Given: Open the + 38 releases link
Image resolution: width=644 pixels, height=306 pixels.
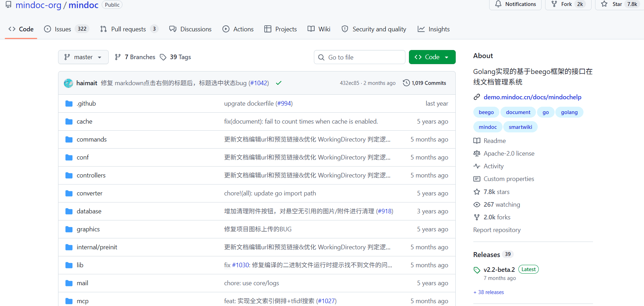Looking at the screenshot, I should coord(489,292).
